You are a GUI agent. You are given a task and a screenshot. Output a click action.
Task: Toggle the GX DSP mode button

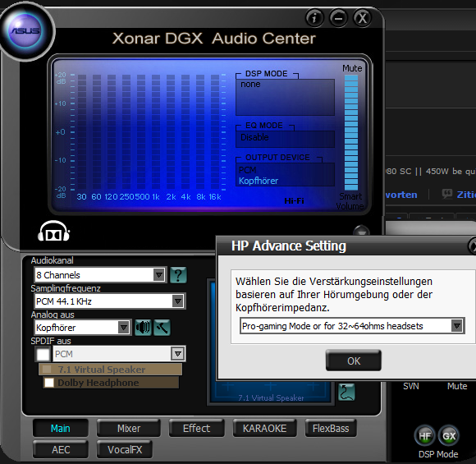449,436
